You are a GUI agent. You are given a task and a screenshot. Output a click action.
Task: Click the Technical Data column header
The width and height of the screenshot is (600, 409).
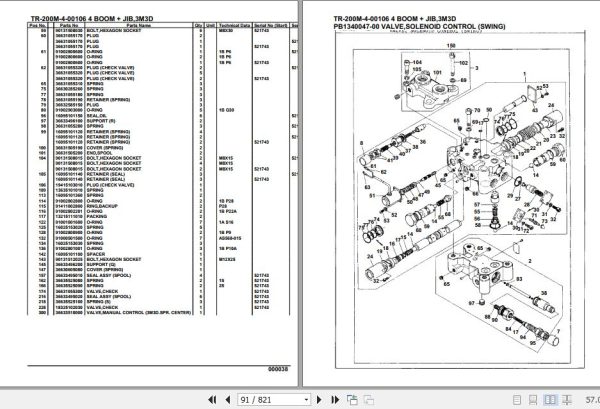[x=234, y=26]
